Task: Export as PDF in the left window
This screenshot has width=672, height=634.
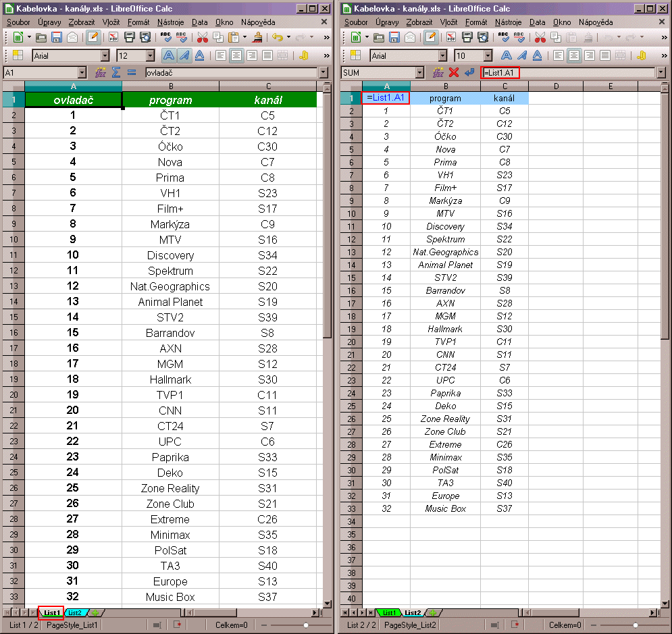Action: pos(113,38)
